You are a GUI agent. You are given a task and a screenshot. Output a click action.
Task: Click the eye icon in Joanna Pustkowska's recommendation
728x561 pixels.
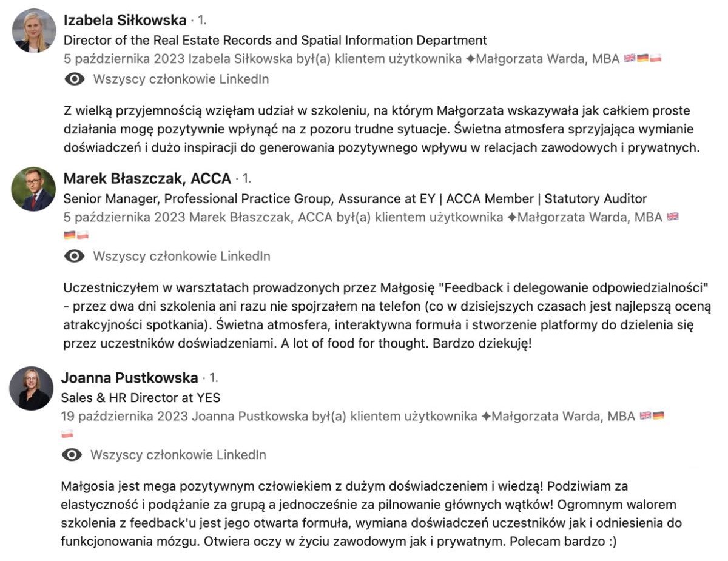click(72, 455)
